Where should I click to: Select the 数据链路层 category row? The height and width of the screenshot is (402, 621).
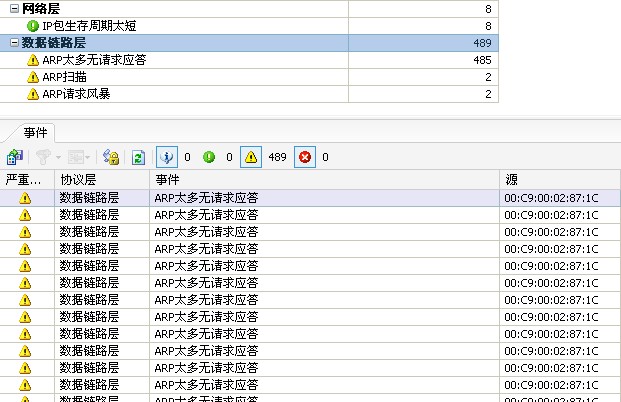click(249, 43)
